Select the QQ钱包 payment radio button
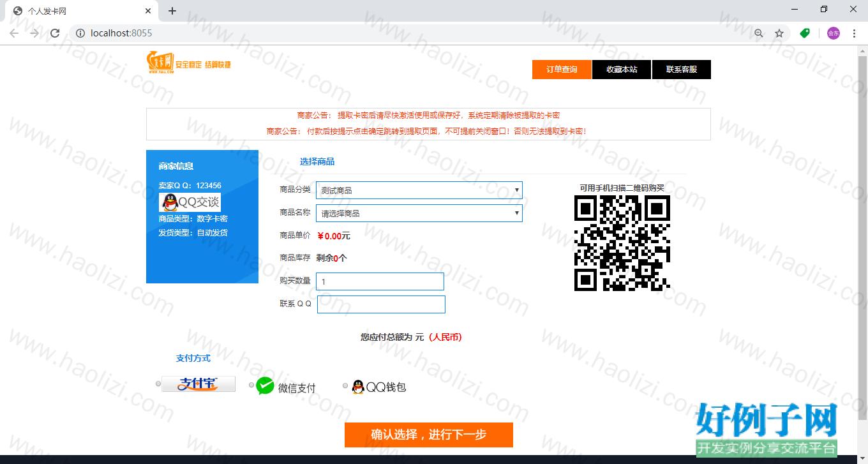868x464 pixels. (345, 385)
